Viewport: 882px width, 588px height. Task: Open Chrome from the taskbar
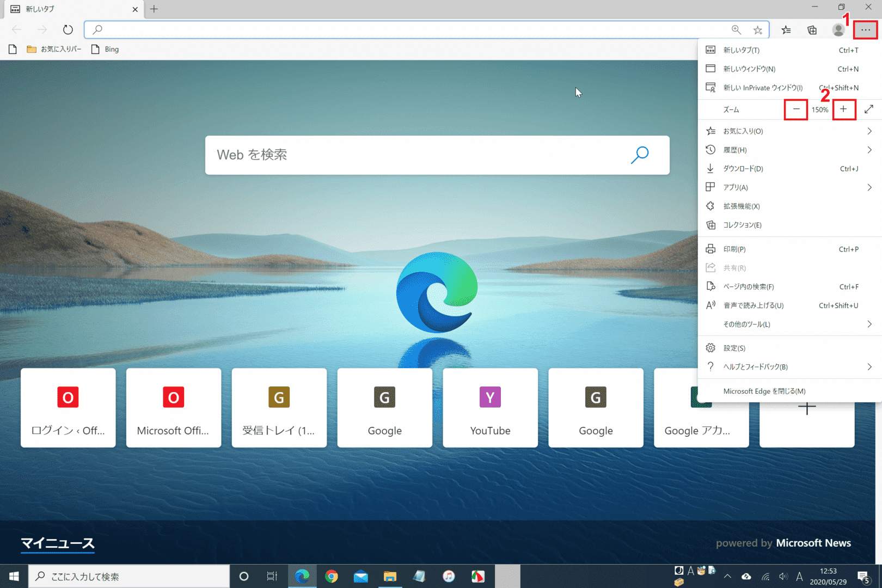click(331, 577)
